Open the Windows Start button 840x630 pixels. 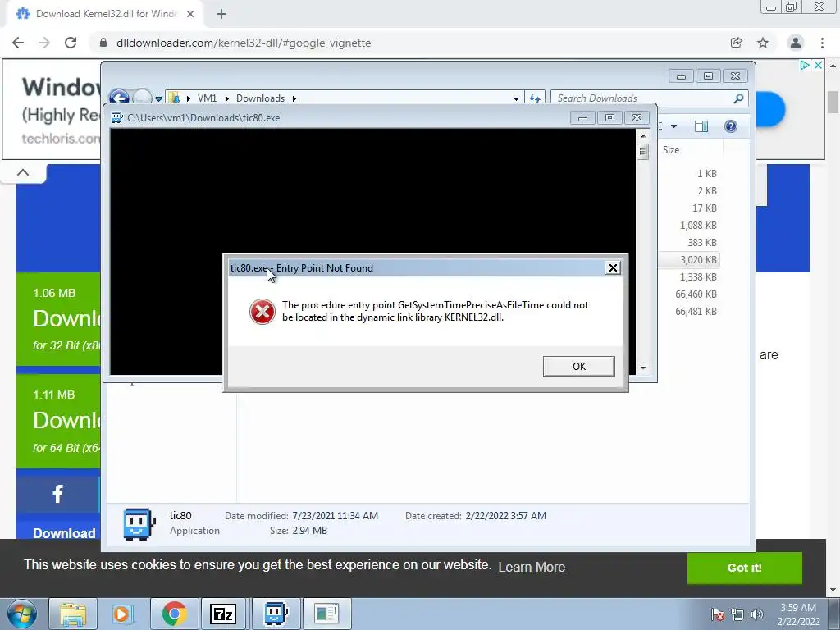(22, 614)
